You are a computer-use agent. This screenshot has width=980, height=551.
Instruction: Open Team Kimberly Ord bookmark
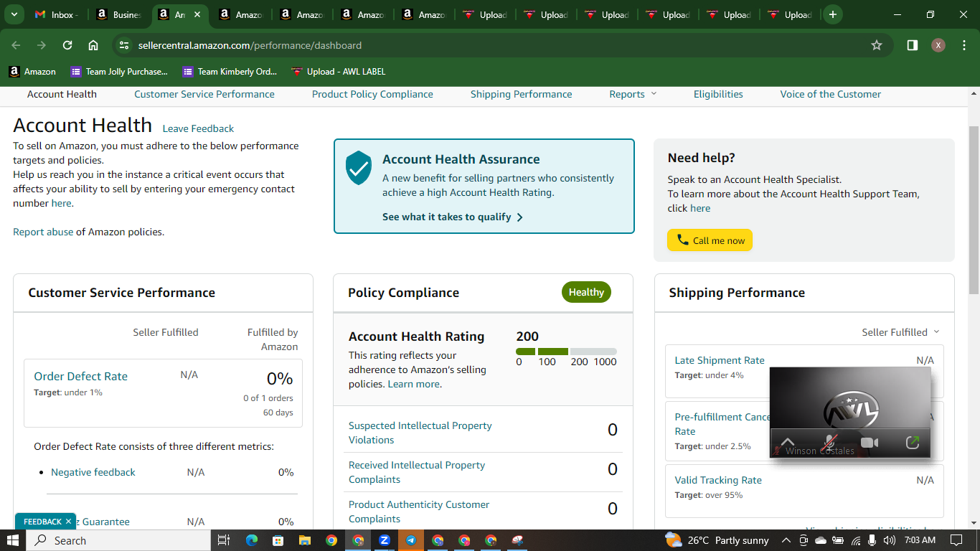(x=230, y=72)
